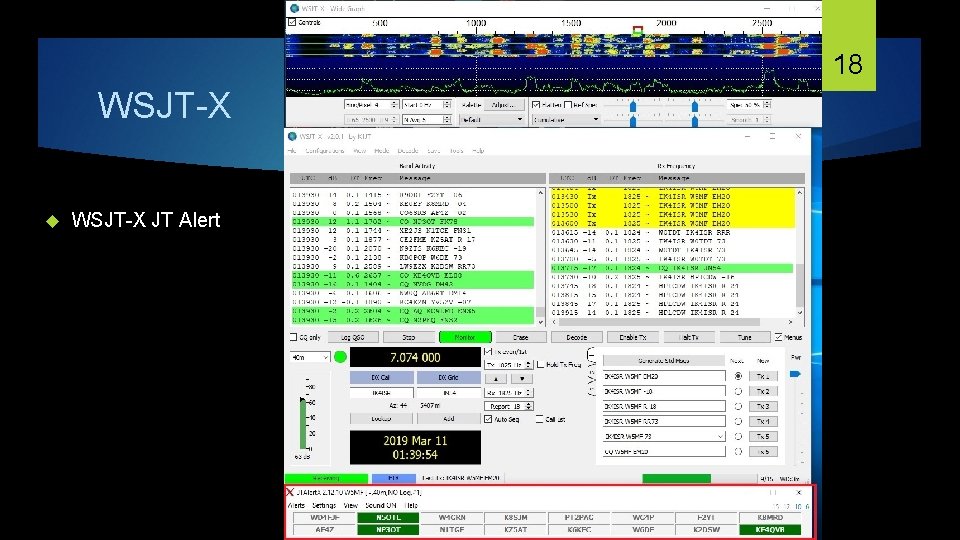This screenshot has height=540, width=960.
Task: Click the Erase button
Action: tap(520, 337)
